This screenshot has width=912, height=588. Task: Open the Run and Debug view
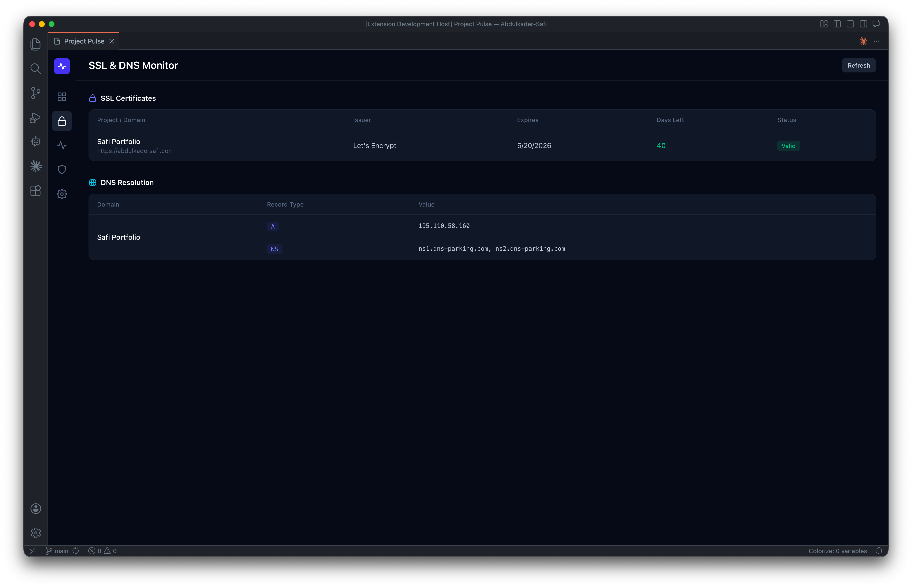click(35, 118)
